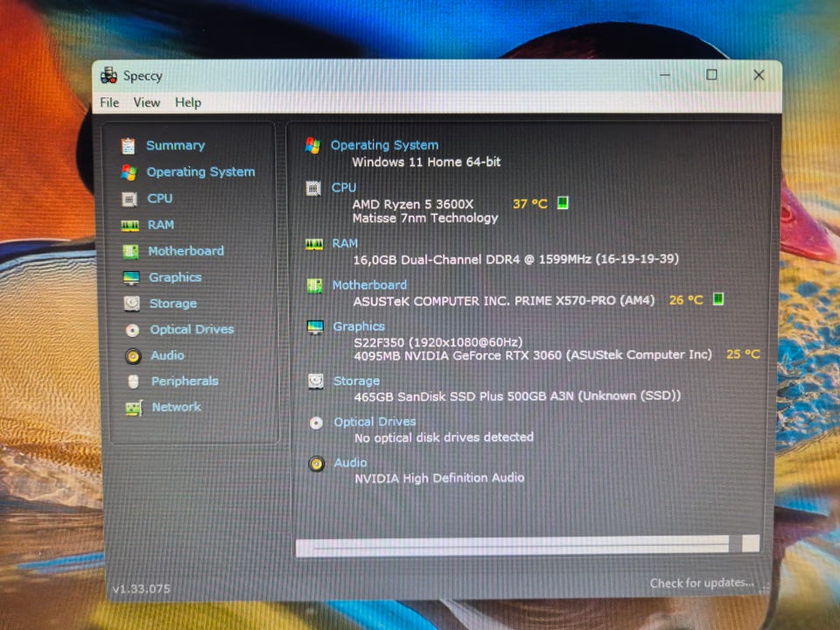
Task: Click Motherboard heading link in summary
Action: coord(369,285)
